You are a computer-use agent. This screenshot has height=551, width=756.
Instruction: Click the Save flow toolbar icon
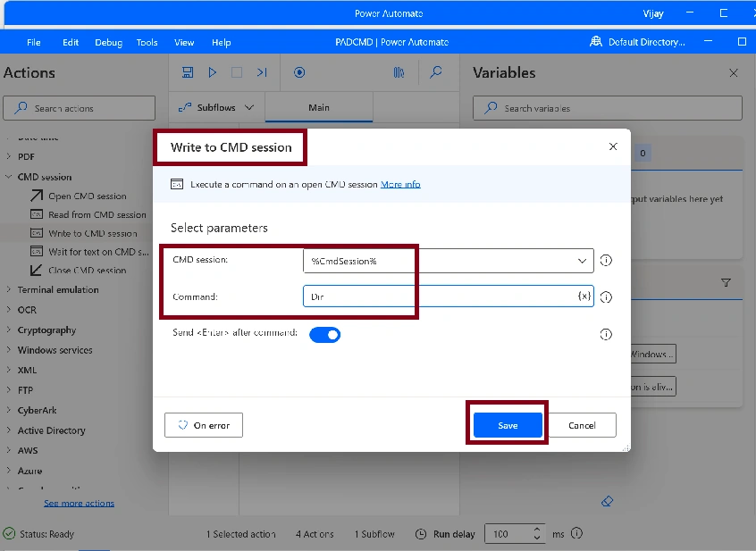[x=188, y=72]
